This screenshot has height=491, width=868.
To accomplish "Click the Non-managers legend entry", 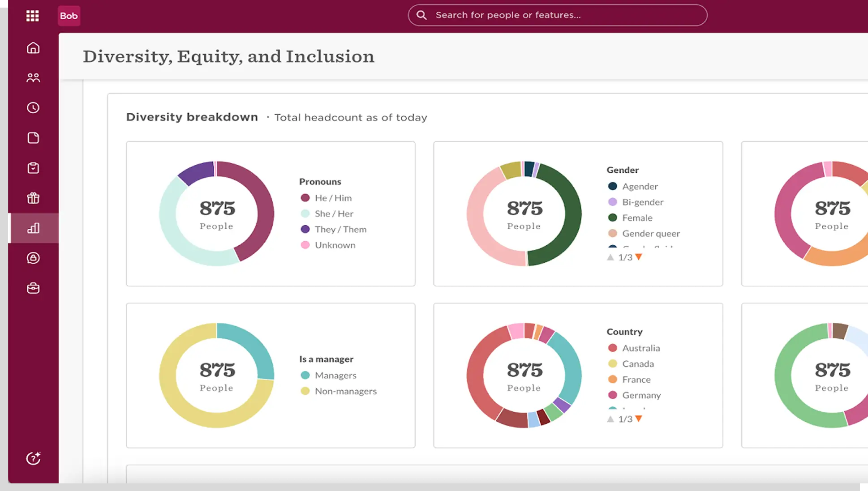I will pyautogui.click(x=338, y=391).
